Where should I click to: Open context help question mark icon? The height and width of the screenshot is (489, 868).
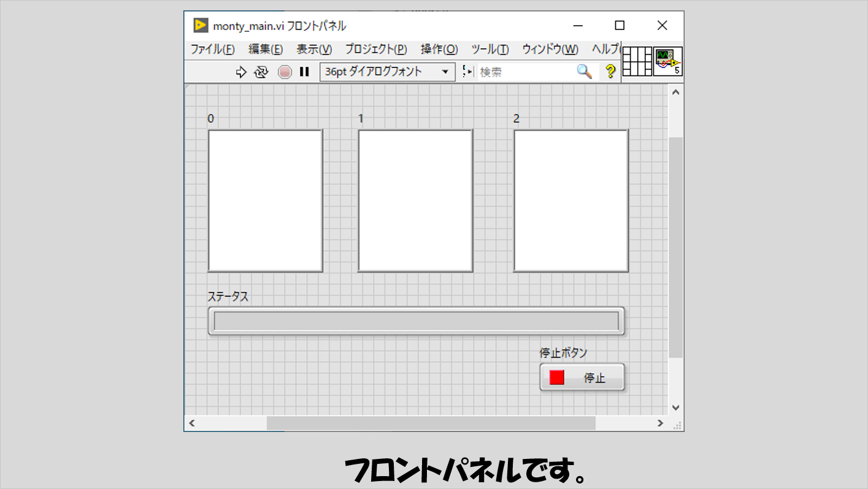[610, 72]
